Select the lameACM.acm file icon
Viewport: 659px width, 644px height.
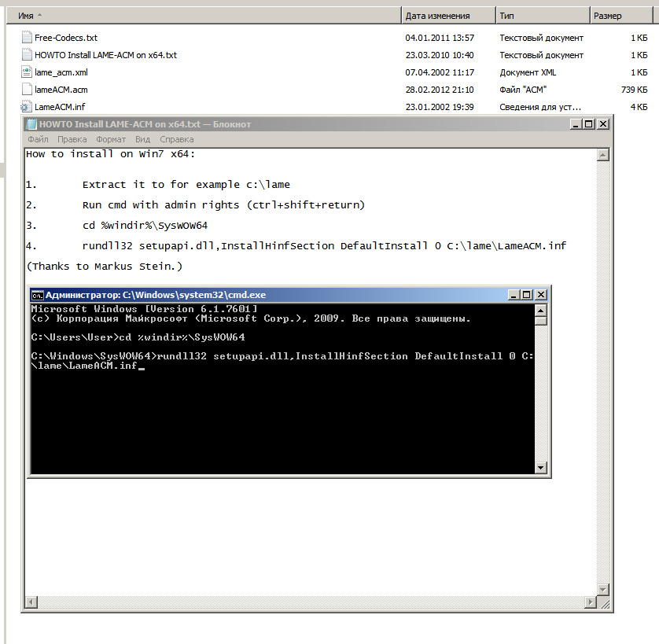click(27, 89)
